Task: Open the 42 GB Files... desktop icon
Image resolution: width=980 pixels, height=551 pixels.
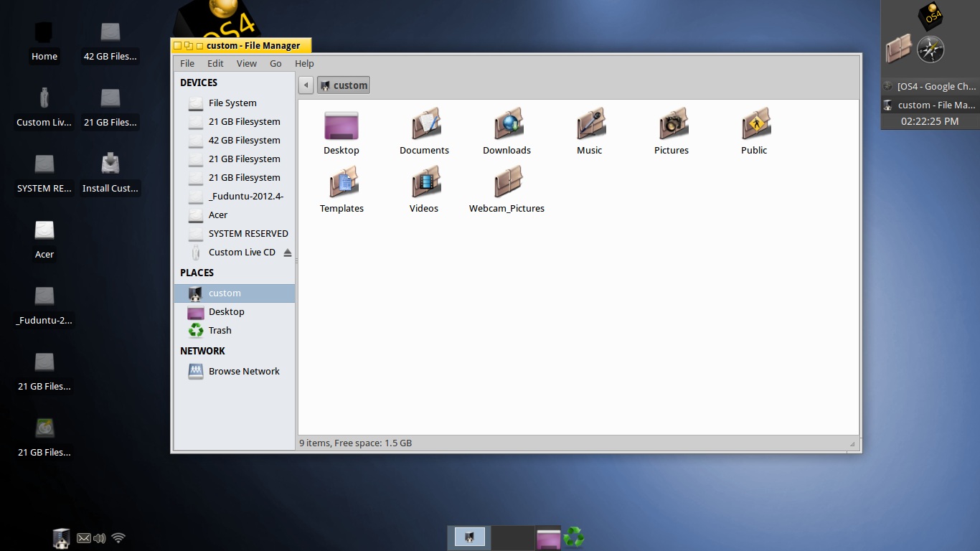Action: click(x=110, y=42)
